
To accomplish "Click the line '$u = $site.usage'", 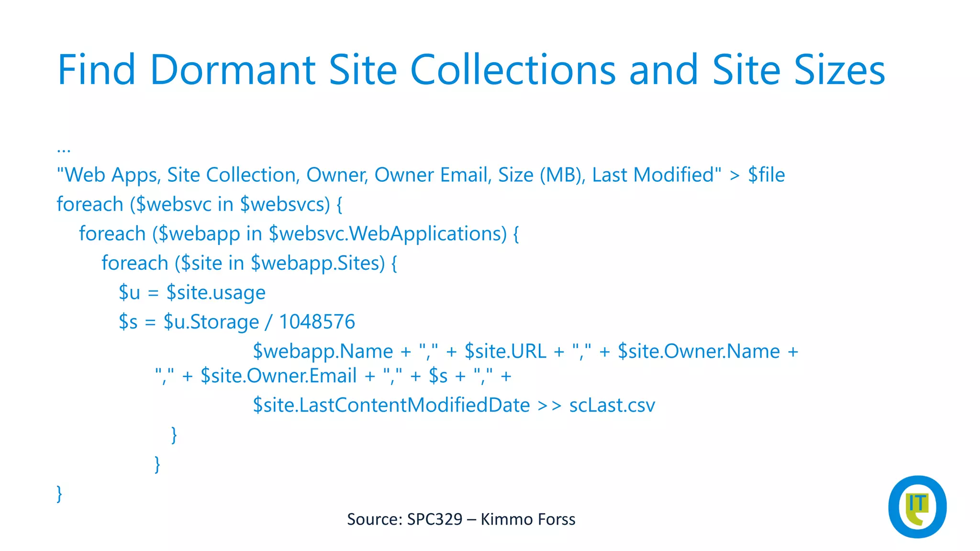I will 192,293.
